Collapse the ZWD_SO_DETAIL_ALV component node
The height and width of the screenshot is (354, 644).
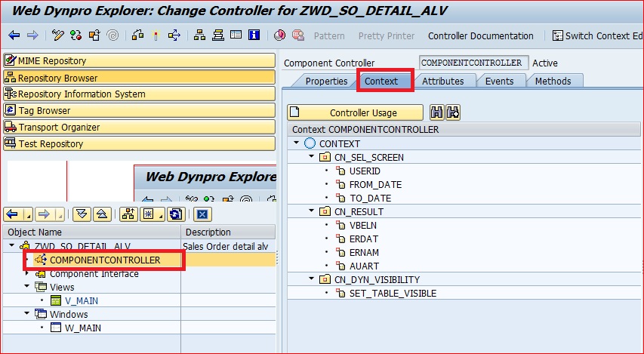tap(12, 245)
